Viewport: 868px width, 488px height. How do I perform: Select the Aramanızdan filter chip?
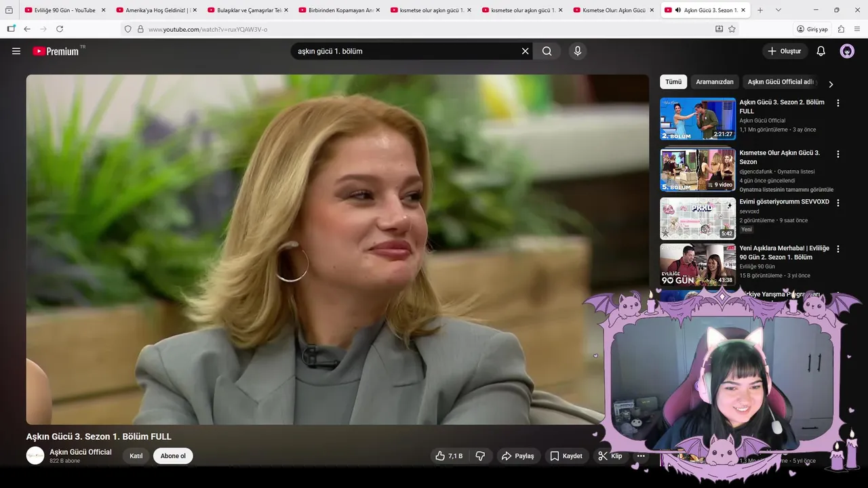tap(715, 82)
